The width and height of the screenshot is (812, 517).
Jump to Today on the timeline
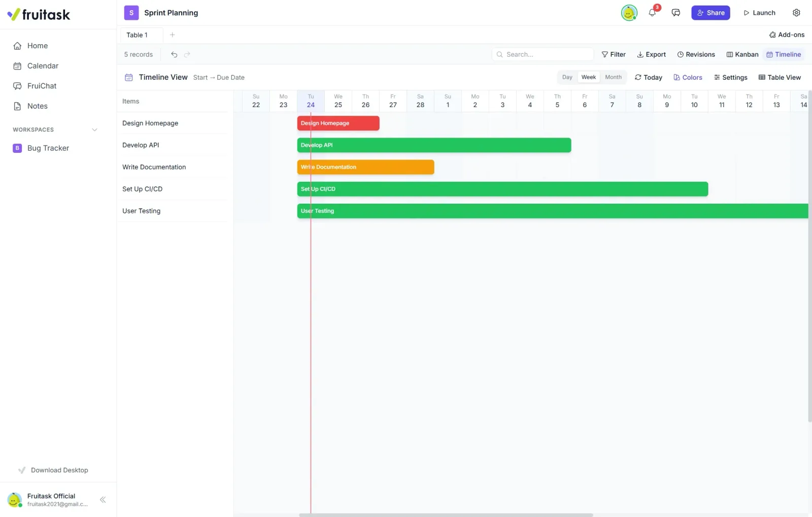(x=648, y=77)
